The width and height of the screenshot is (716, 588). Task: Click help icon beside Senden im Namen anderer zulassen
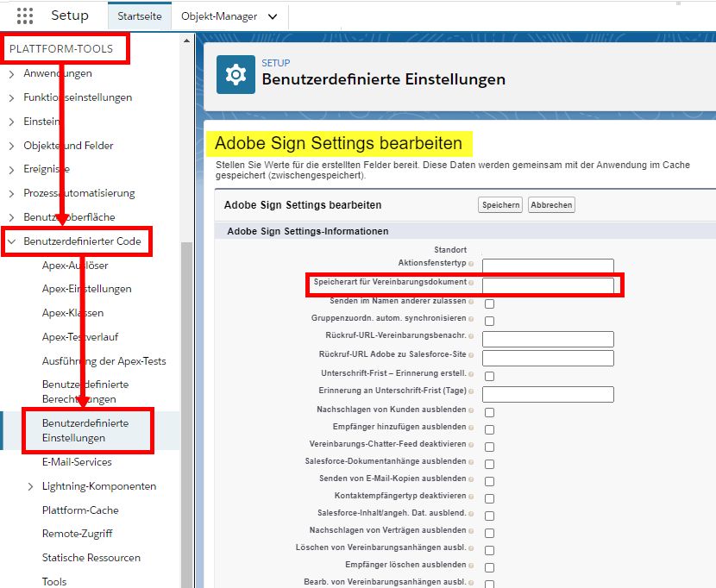tap(471, 301)
